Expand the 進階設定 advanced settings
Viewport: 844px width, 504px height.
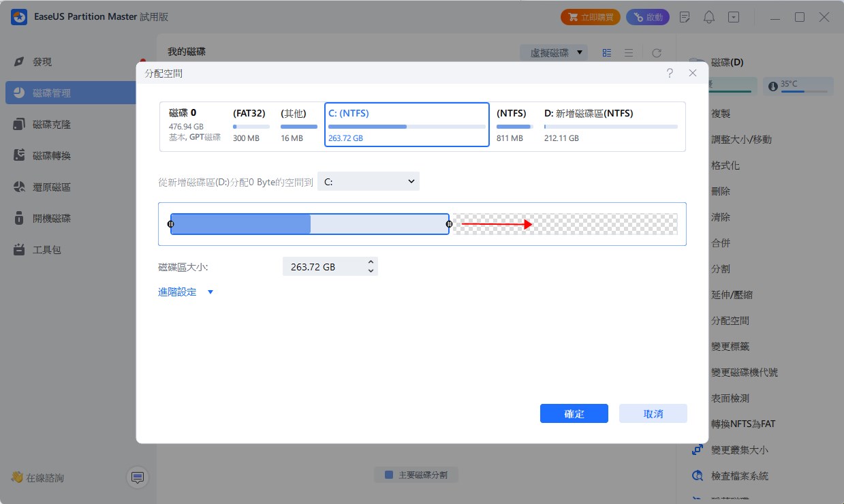[x=186, y=292]
